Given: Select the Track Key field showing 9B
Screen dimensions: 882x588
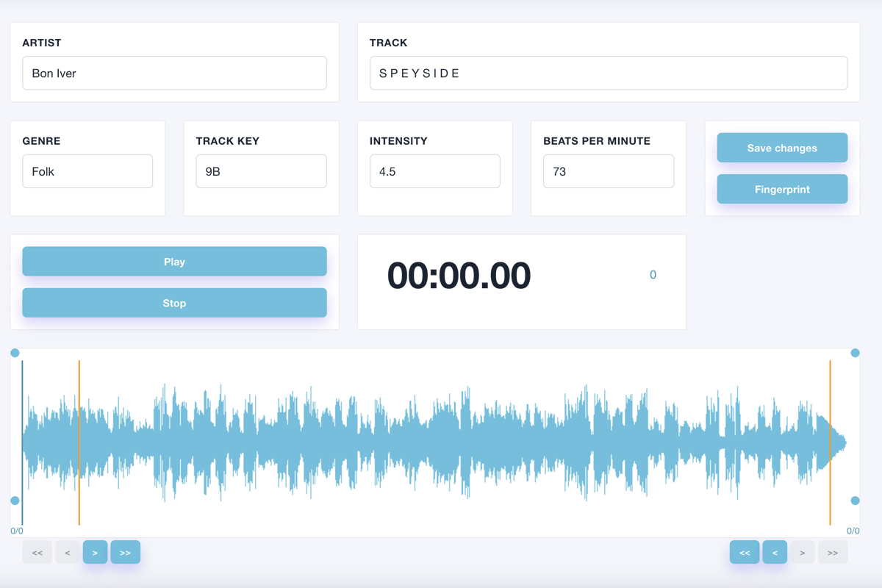Looking at the screenshot, I should coord(261,171).
